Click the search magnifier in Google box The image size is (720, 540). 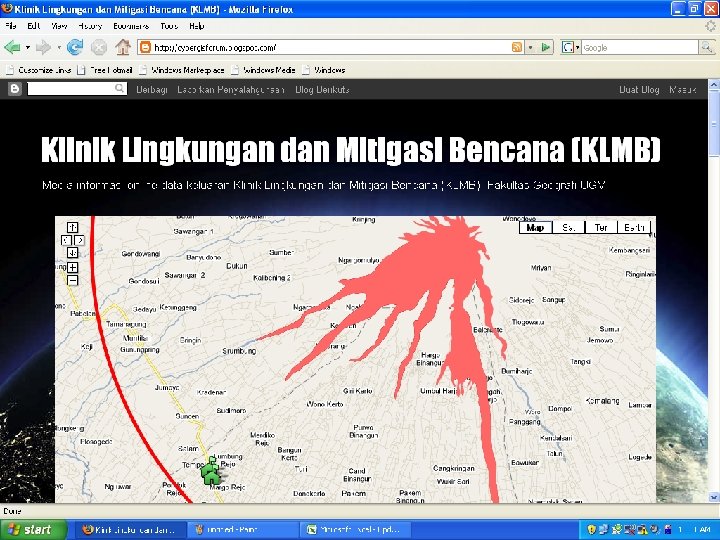(706, 47)
